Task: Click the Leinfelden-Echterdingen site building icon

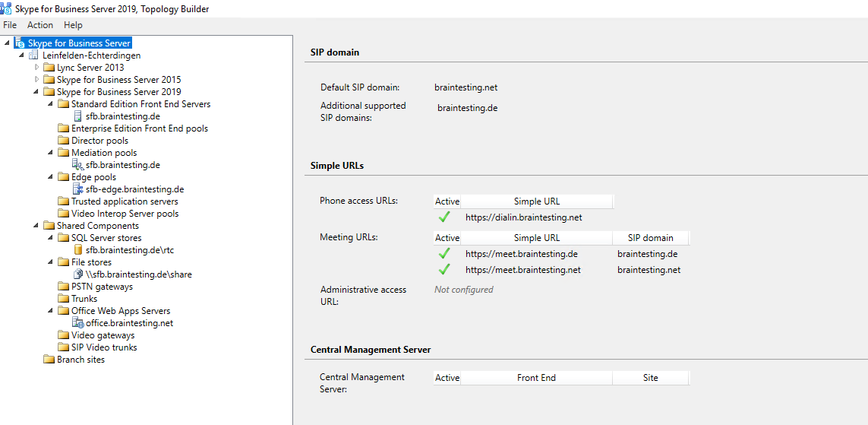Action: click(x=34, y=56)
